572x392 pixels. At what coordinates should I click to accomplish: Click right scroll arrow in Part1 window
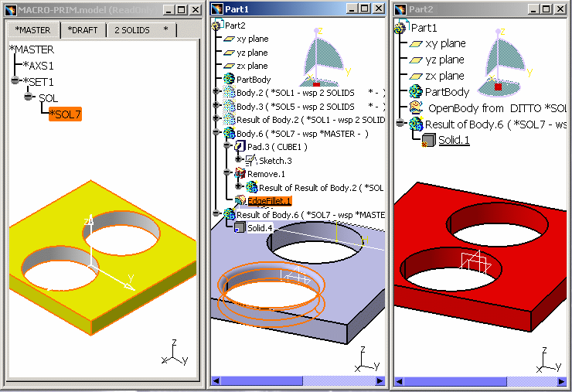380,381
